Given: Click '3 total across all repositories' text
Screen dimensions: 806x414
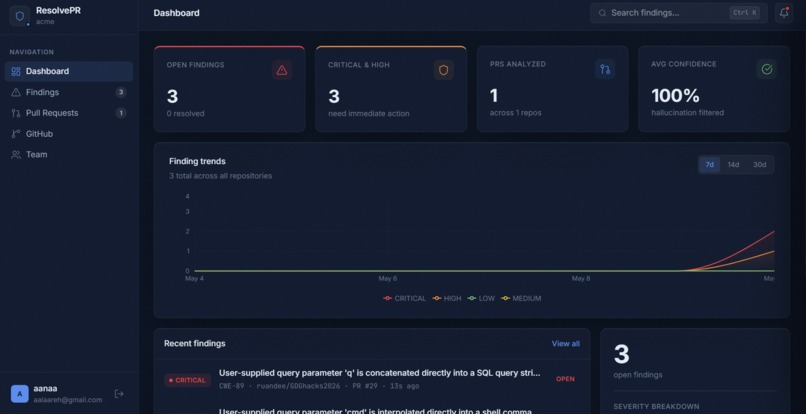Looking at the screenshot, I should [x=221, y=176].
